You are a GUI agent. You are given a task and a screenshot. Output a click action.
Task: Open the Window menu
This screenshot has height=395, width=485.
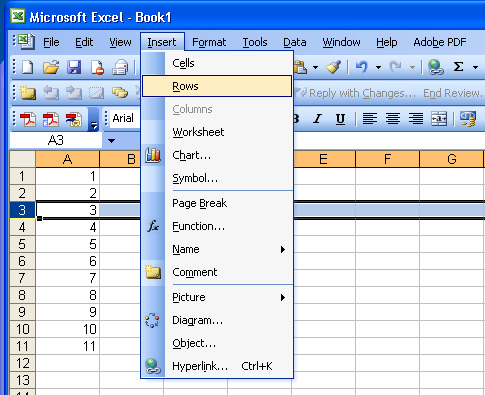(x=341, y=42)
